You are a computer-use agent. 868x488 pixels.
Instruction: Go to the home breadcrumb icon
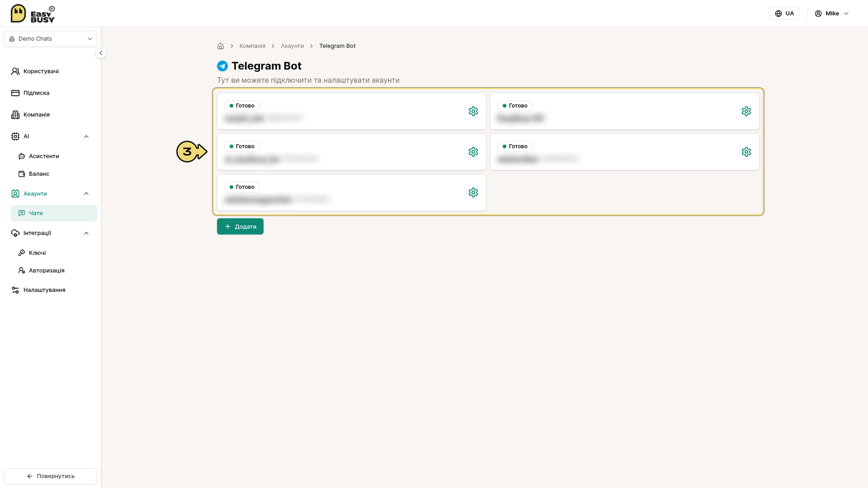[x=221, y=46]
